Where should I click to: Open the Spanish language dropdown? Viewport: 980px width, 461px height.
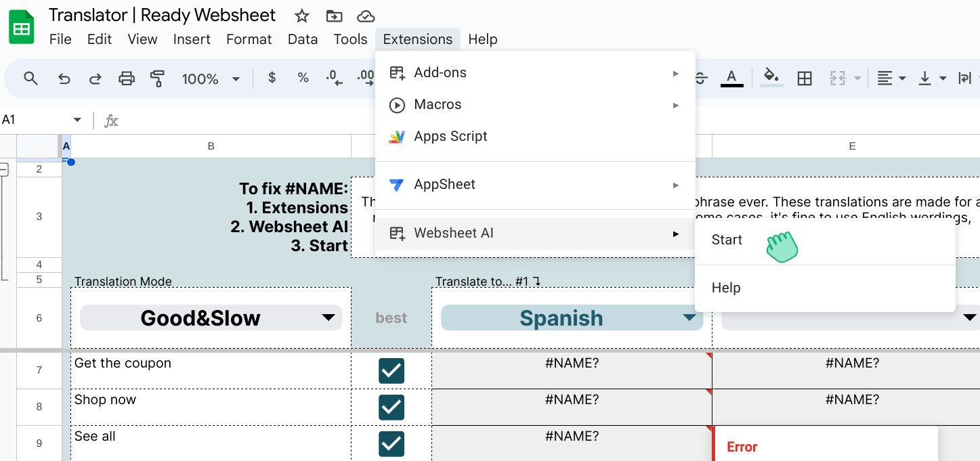pos(572,317)
